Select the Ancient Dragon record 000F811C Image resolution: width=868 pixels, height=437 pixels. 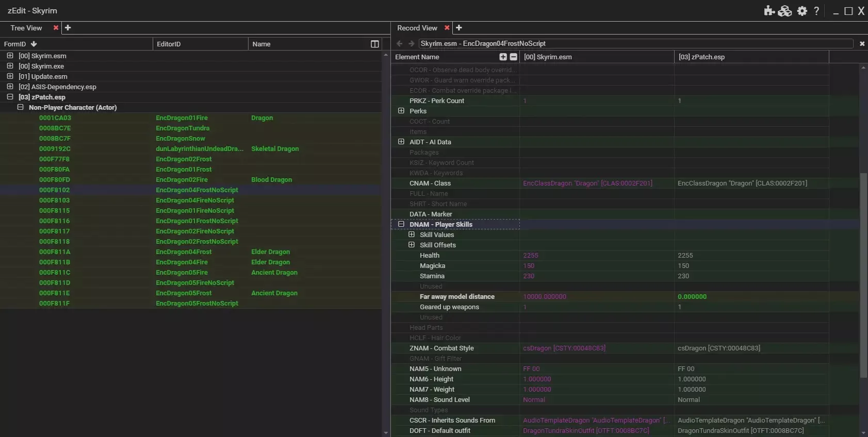[x=191, y=272]
